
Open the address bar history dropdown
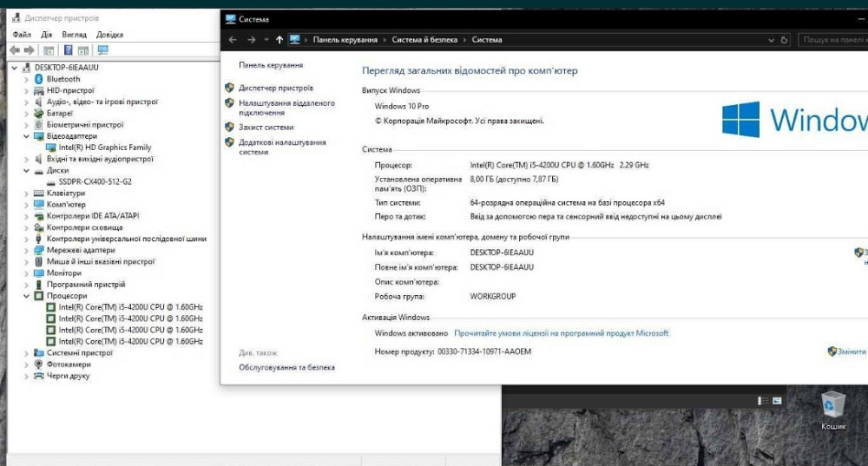[772, 40]
